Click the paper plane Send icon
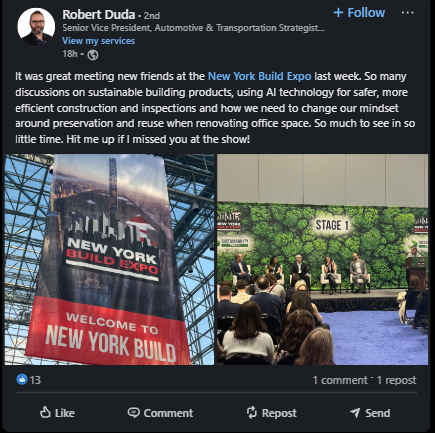435x433 pixels. [x=355, y=413]
